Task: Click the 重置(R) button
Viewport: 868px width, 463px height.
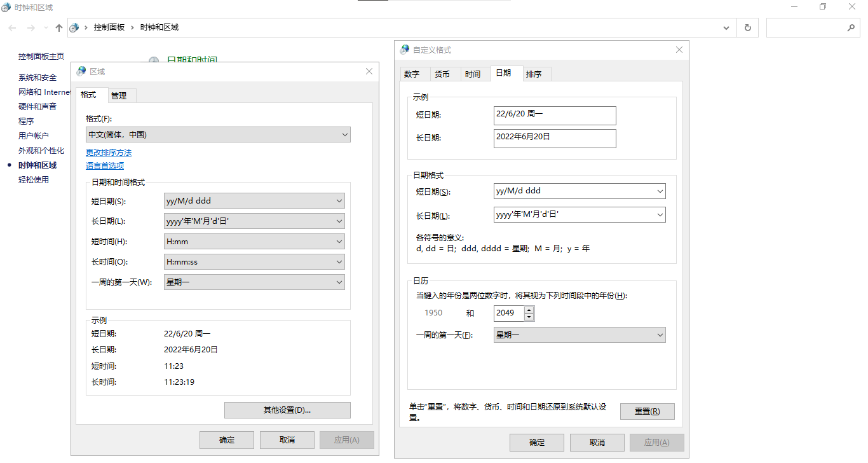Action: [647, 411]
